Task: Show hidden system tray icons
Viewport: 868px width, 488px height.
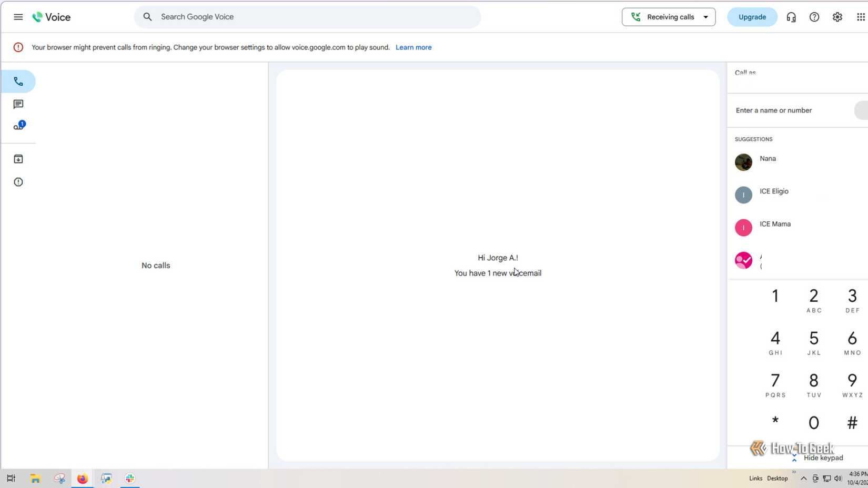Action: [803, 479]
